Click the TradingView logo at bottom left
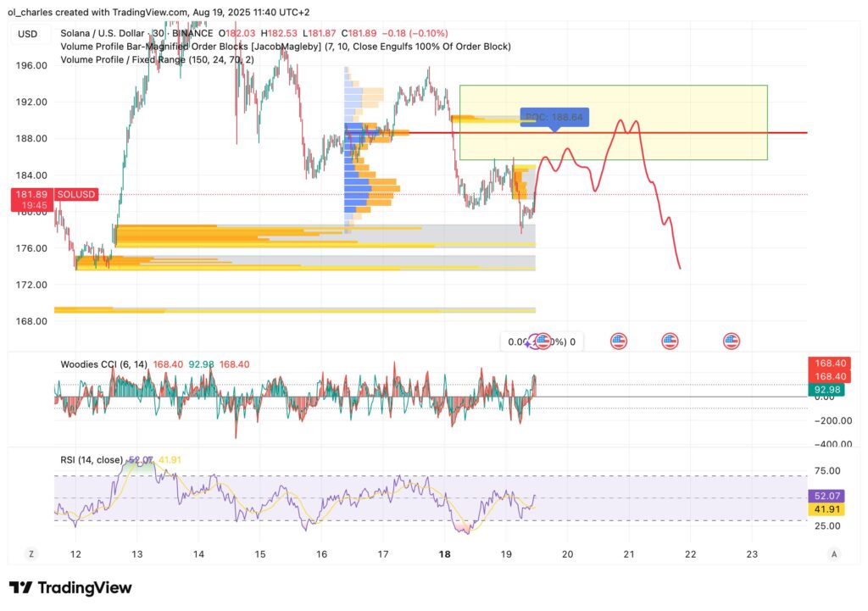The width and height of the screenshot is (868, 611). [70, 588]
